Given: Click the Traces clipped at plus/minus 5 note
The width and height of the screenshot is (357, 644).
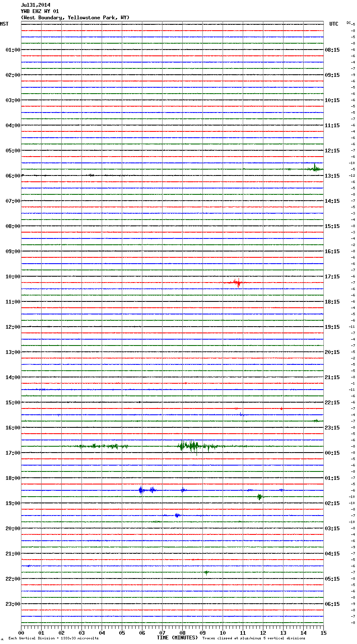Looking at the screenshot, I should [x=254, y=638].
